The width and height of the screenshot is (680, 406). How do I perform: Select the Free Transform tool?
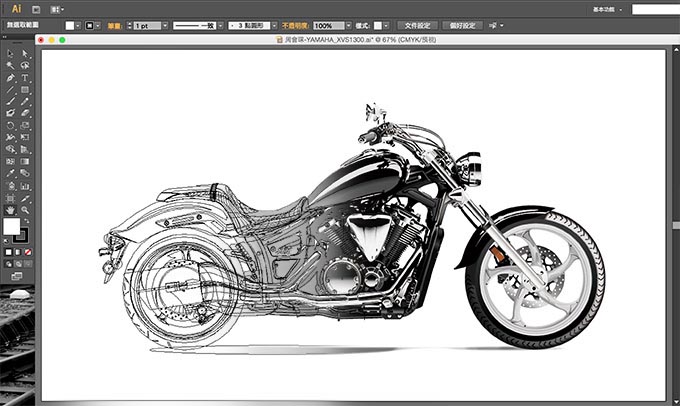pos(25,138)
